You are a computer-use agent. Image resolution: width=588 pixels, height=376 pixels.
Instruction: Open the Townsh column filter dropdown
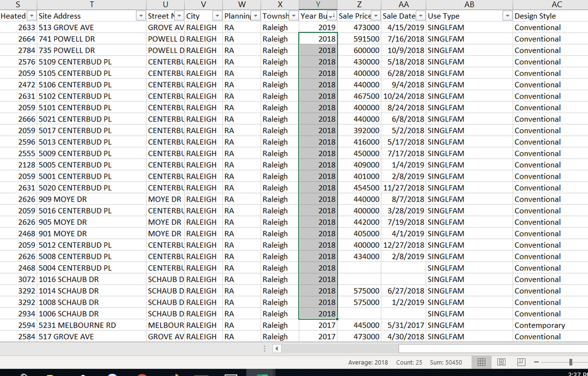tap(294, 16)
